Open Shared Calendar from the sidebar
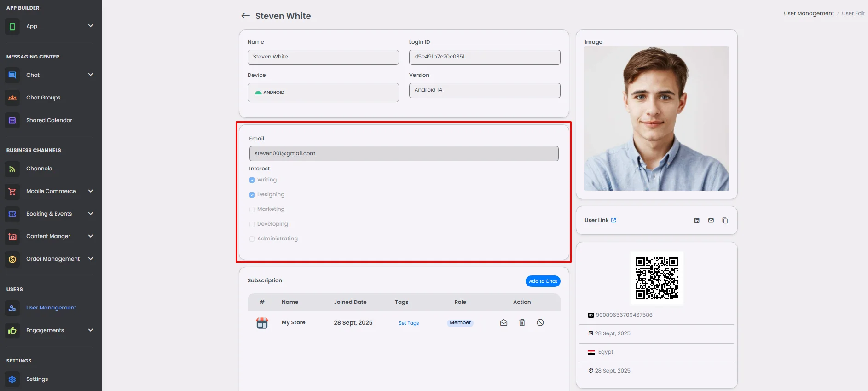Image resolution: width=868 pixels, height=391 pixels. coord(49,120)
